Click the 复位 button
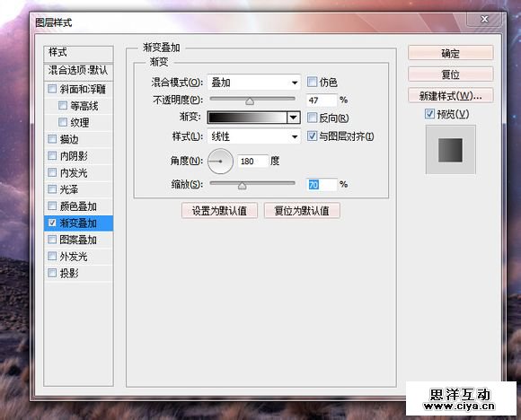Screen dimensions: 521x420 coord(451,74)
